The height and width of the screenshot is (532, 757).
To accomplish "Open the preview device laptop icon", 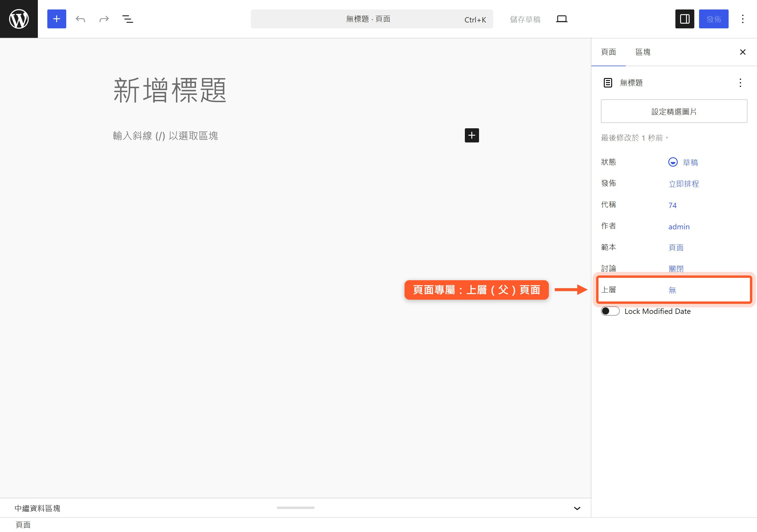I will pyautogui.click(x=562, y=19).
